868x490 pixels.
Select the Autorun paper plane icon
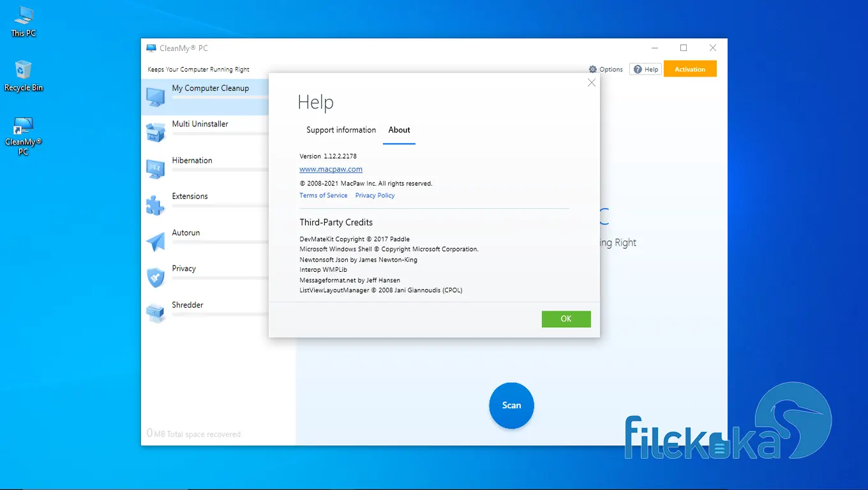[x=156, y=241]
